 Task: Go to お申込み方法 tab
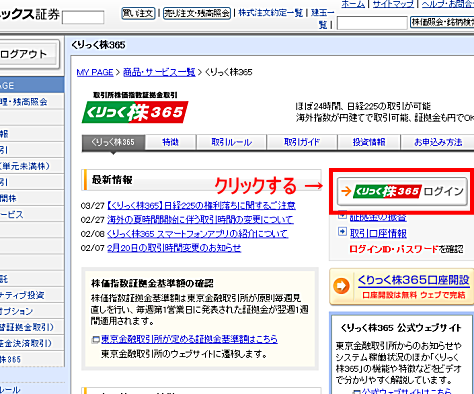[x=438, y=142]
